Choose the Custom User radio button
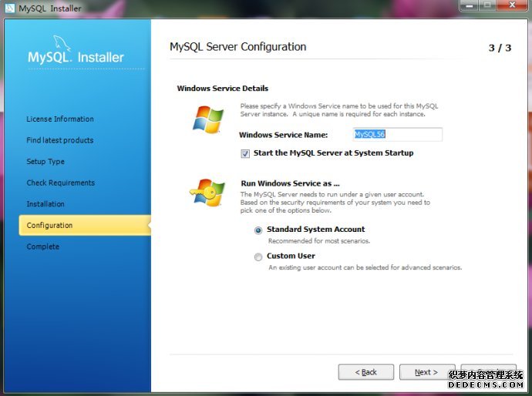 pyautogui.click(x=258, y=257)
